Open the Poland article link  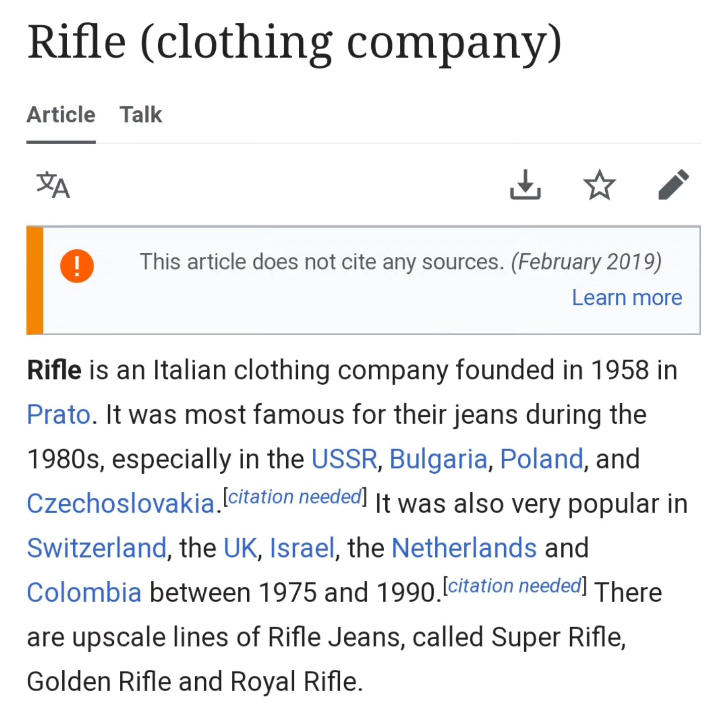click(x=542, y=459)
